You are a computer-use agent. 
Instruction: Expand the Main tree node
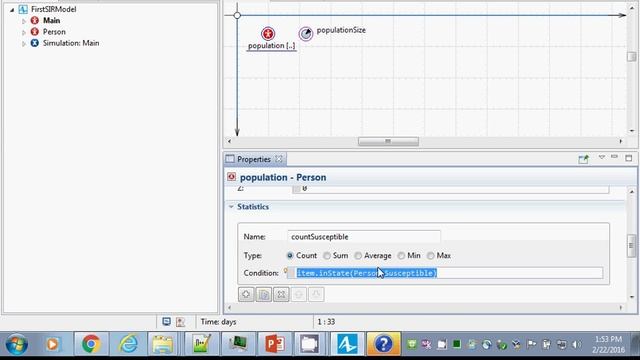point(24,21)
